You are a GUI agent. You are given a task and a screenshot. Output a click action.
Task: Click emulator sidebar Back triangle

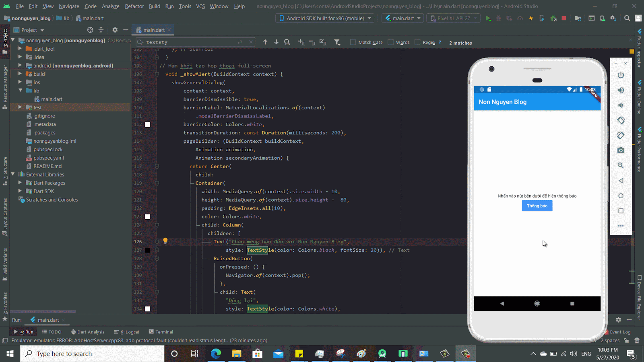pyautogui.click(x=621, y=181)
